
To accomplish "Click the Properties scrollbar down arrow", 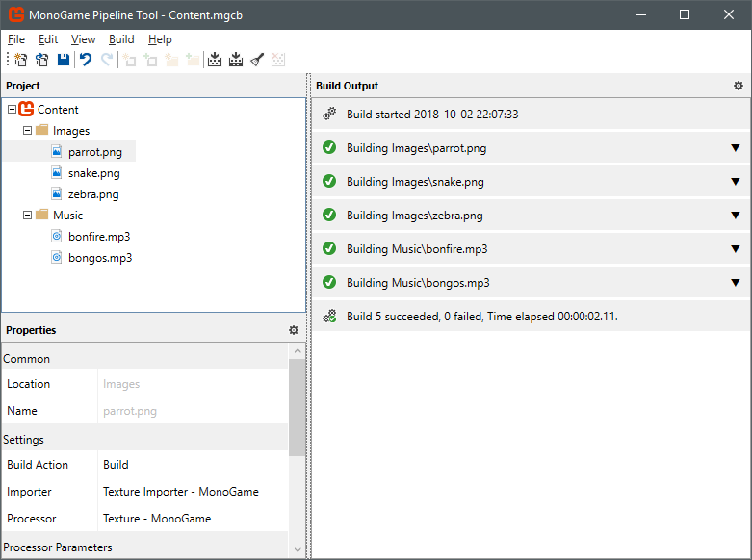I will tap(298, 549).
